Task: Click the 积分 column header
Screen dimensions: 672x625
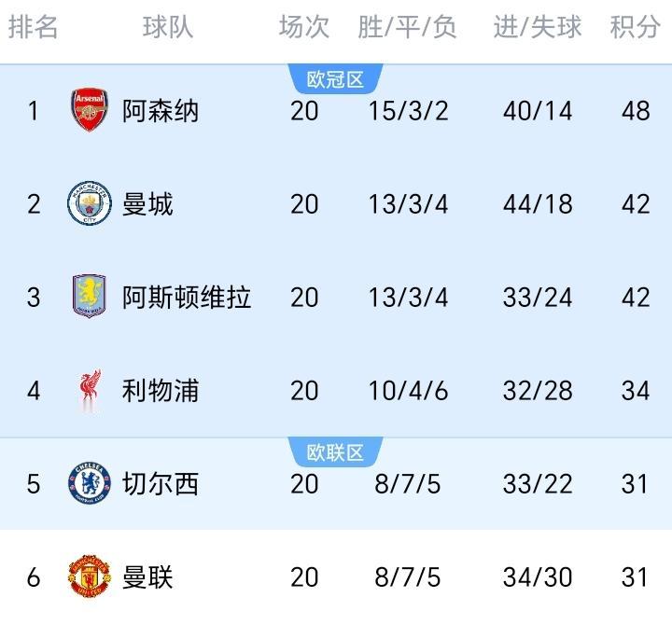Action: pyautogui.click(x=635, y=28)
